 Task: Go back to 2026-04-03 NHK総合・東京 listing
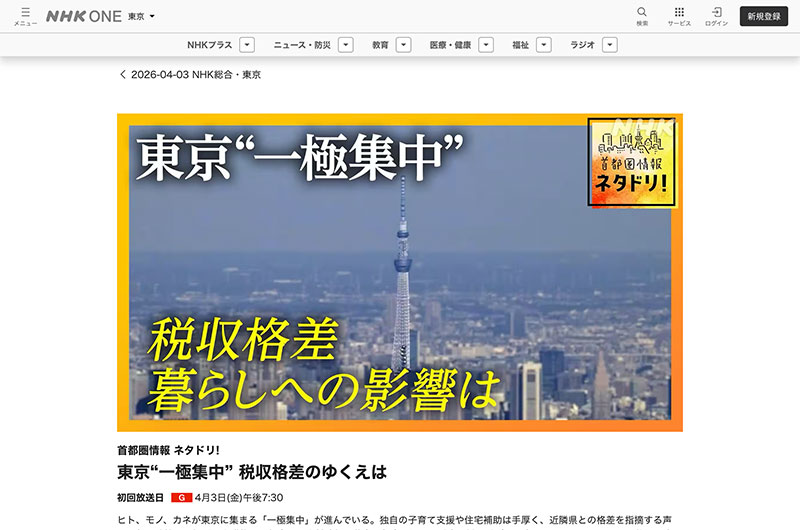click(190, 74)
